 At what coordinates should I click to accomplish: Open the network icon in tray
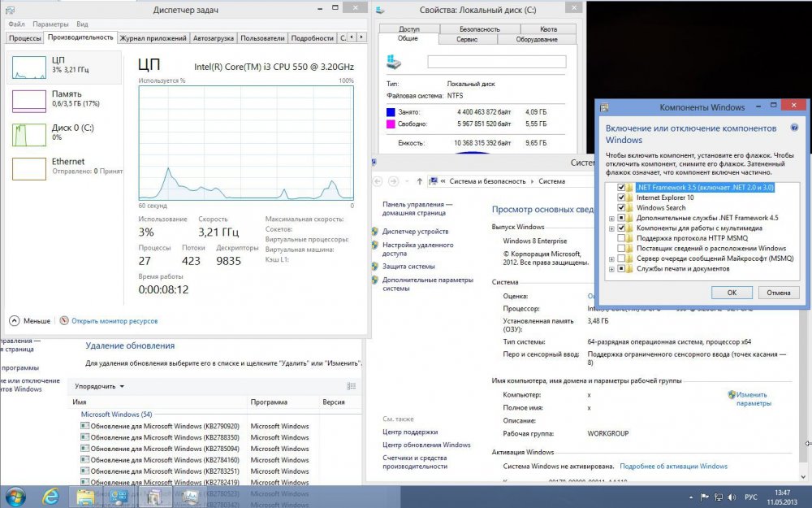point(719,497)
